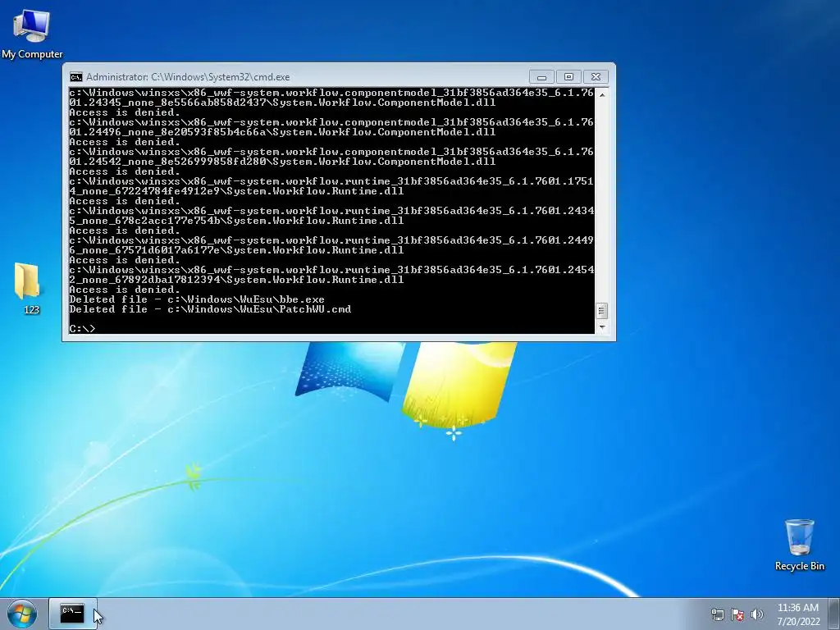The height and width of the screenshot is (630, 840).
Task: Click the console scrollbar up arrow
Action: (x=602, y=95)
